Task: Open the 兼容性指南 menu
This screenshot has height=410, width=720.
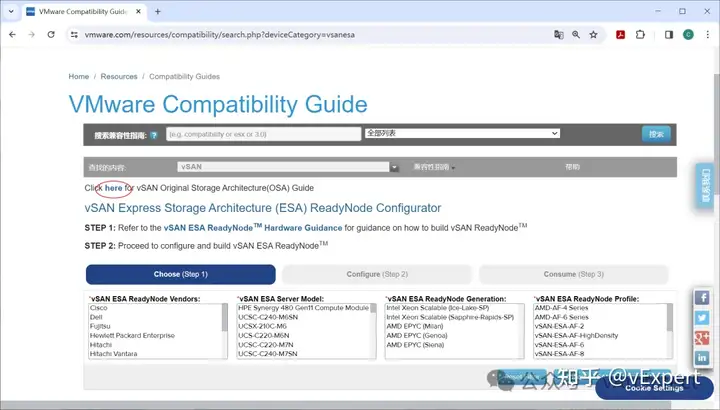Action: pyautogui.click(x=434, y=167)
